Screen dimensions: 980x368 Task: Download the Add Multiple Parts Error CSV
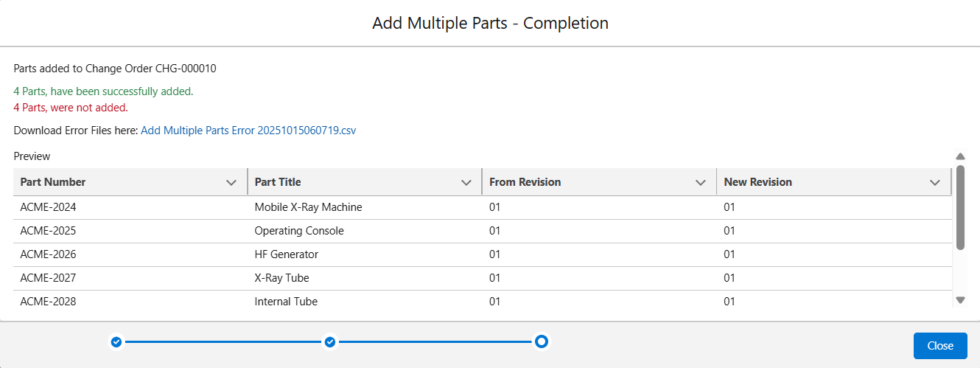(x=248, y=131)
